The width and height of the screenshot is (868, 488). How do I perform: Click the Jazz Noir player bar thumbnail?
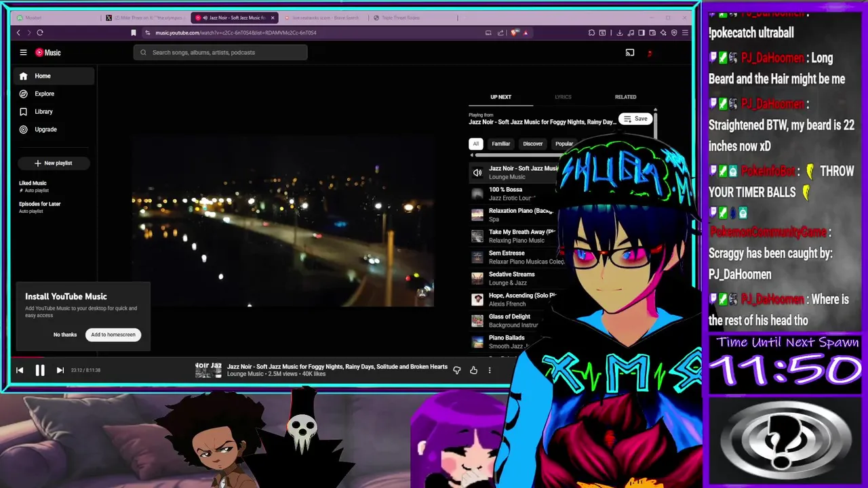pyautogui.click(x=208, y=370)
